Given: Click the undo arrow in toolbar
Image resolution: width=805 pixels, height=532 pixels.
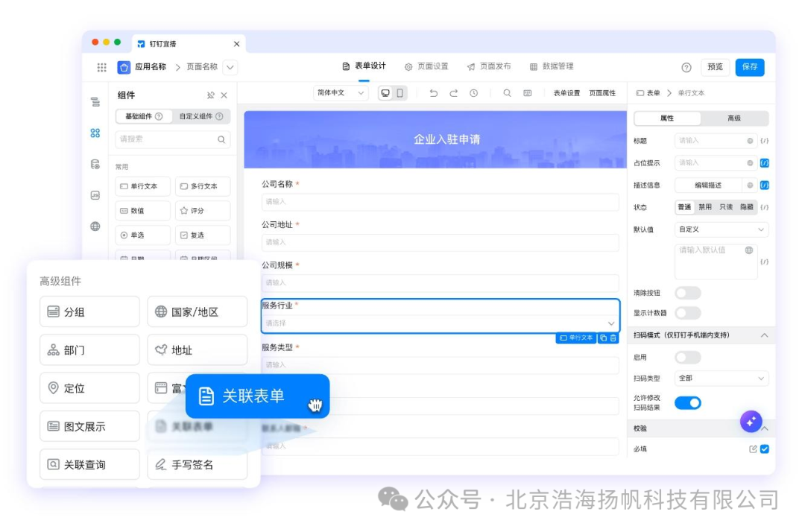Looking at the screenshot, I should [433, 93].
